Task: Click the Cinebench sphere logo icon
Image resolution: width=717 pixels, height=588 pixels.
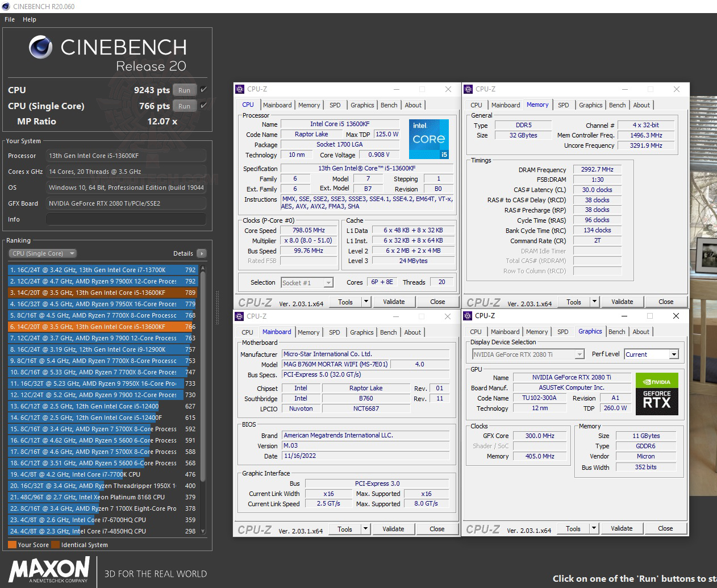Action: [x=41, y=48]
